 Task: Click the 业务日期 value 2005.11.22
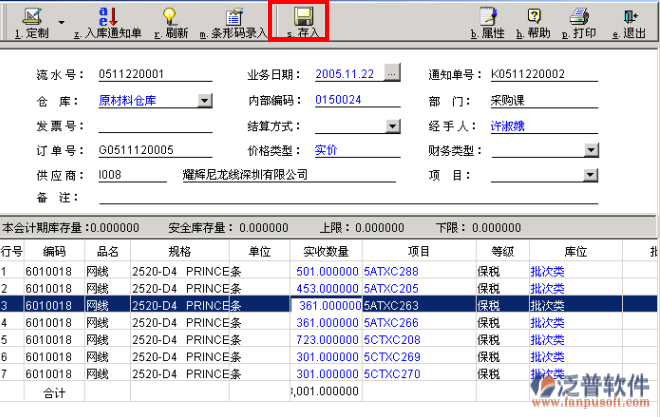click(x=344, y=74)
